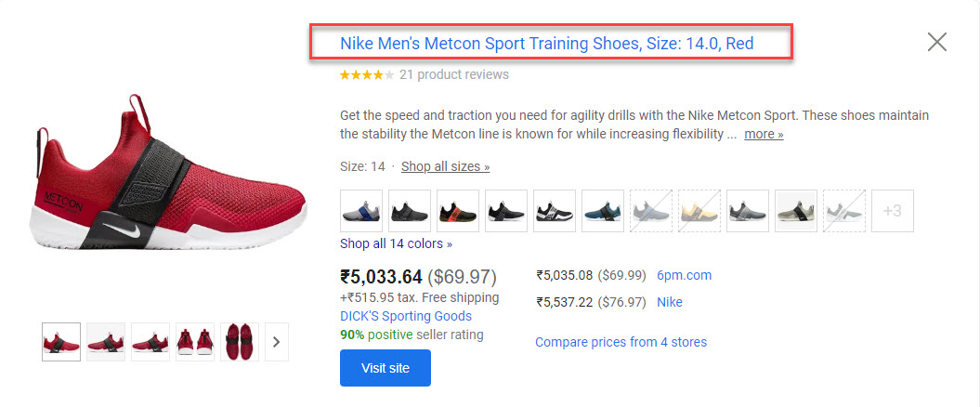
Task: Choose the black and white striped shoe swatch
Action: pyautogui.click(x=555, y=211)
